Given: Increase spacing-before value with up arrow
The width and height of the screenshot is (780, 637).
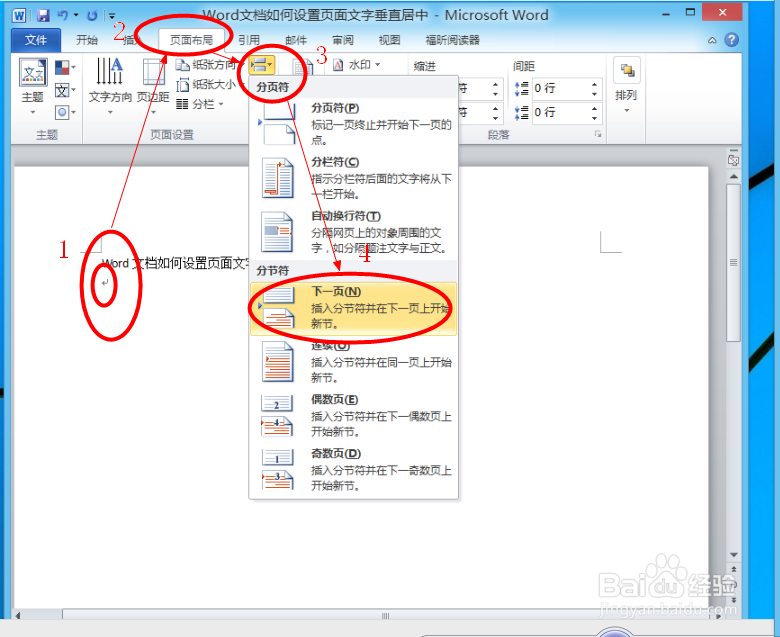Looking at the screenshot, I should [x=594, y=84].
